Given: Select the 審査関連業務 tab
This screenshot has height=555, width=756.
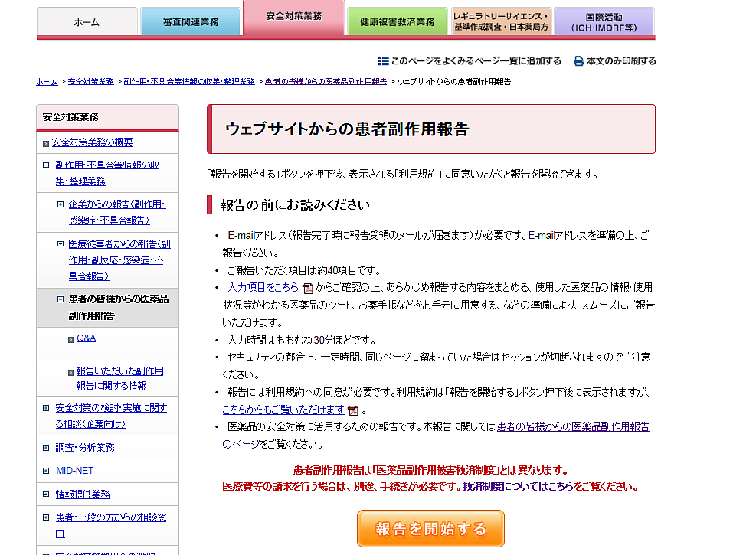Looking at the screenshot, I should (190, 21).
